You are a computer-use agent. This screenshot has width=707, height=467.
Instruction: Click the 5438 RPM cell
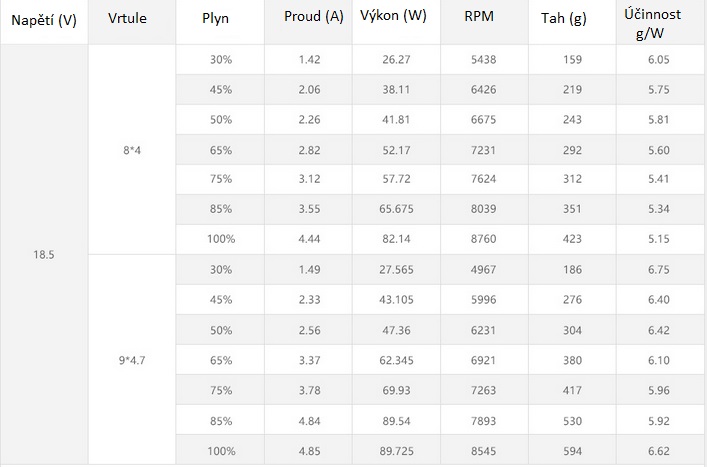pos(484,60)
